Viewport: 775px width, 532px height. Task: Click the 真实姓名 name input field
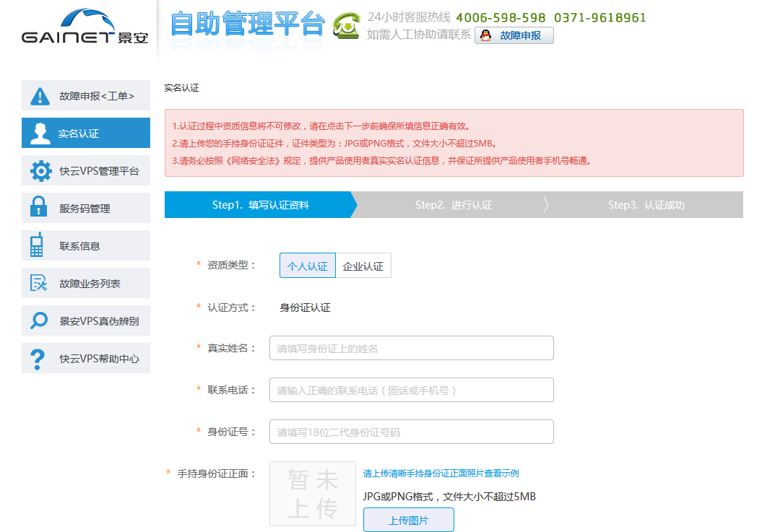pos(411,347)
